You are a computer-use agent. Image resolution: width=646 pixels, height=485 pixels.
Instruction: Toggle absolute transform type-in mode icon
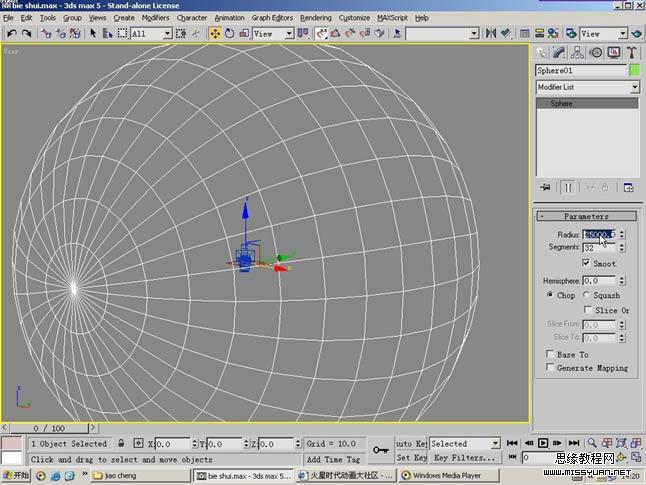pyautogui.click(x=138, y=443)
